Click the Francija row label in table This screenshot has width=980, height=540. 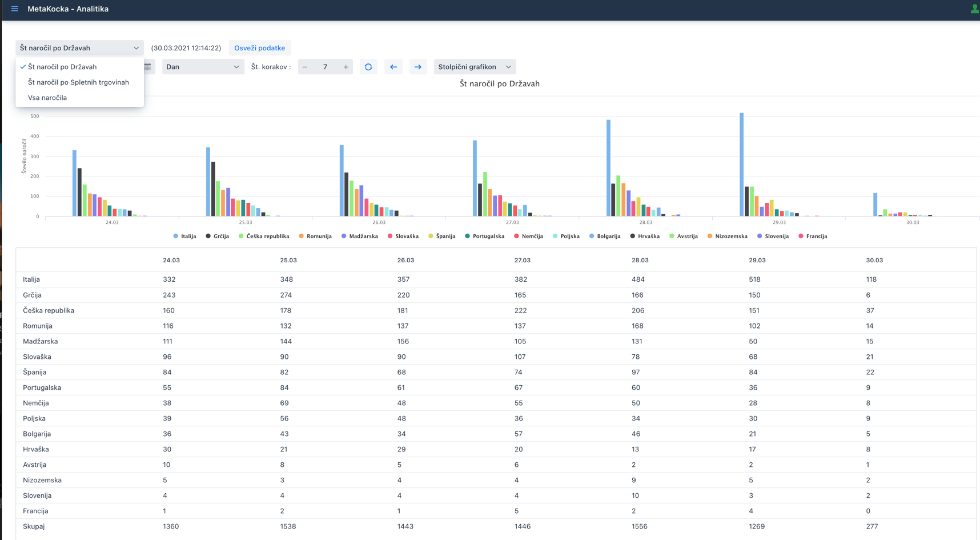coord(35,511)
